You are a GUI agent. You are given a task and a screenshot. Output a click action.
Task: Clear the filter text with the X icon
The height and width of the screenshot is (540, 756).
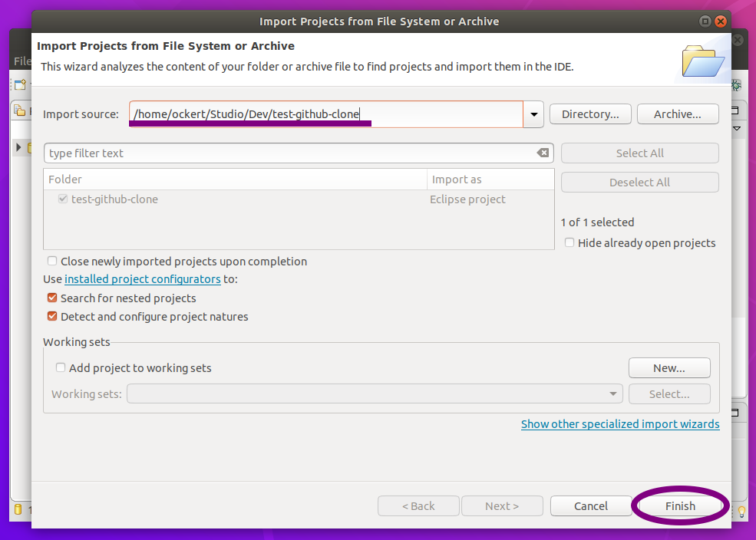tap(543, 153)
